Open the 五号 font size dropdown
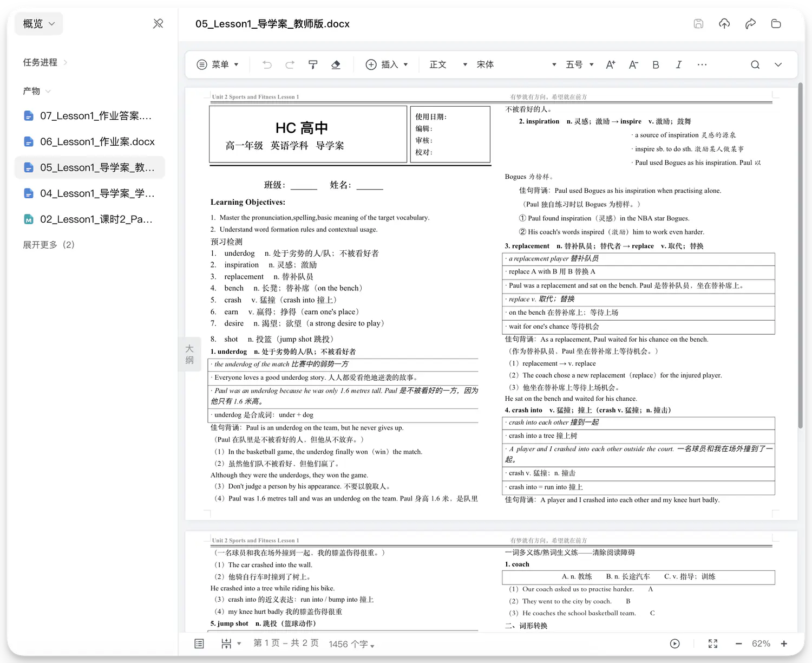Image resolution: width=812 pixels, height=663 pixels. tap(580, 64)
